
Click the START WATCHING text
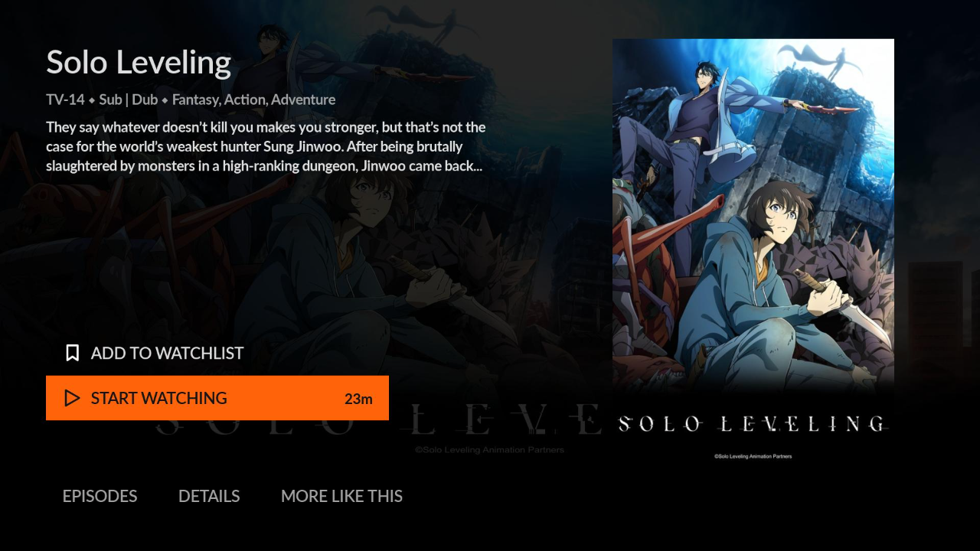[x=158, y=398]
